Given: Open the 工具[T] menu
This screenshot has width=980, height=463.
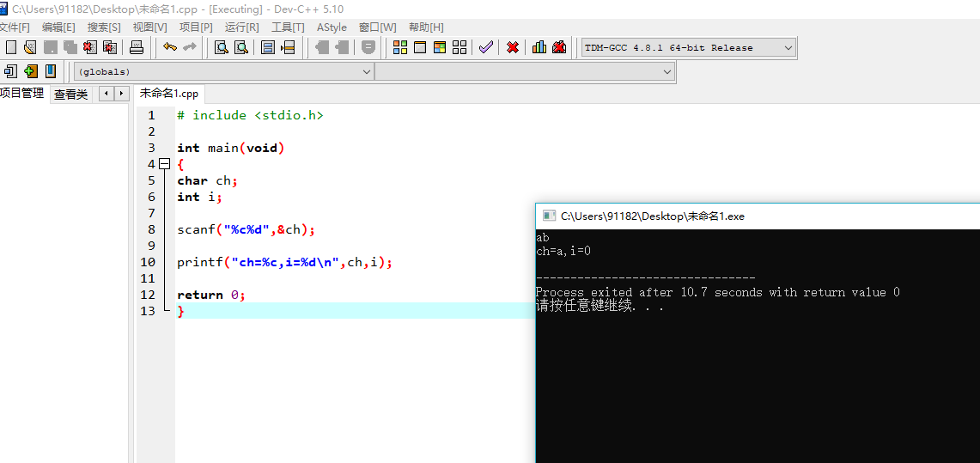Looking at the screenshot, I should point(288,27).
